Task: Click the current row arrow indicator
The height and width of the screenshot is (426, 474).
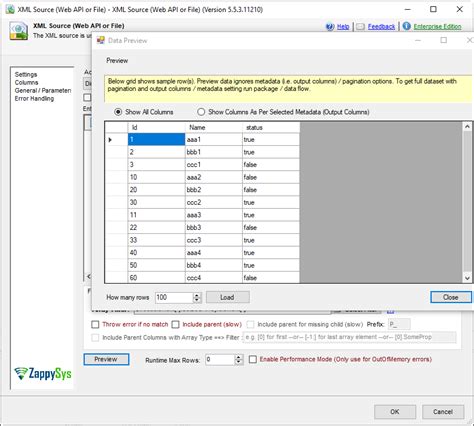Action: (x=110, y=140)
